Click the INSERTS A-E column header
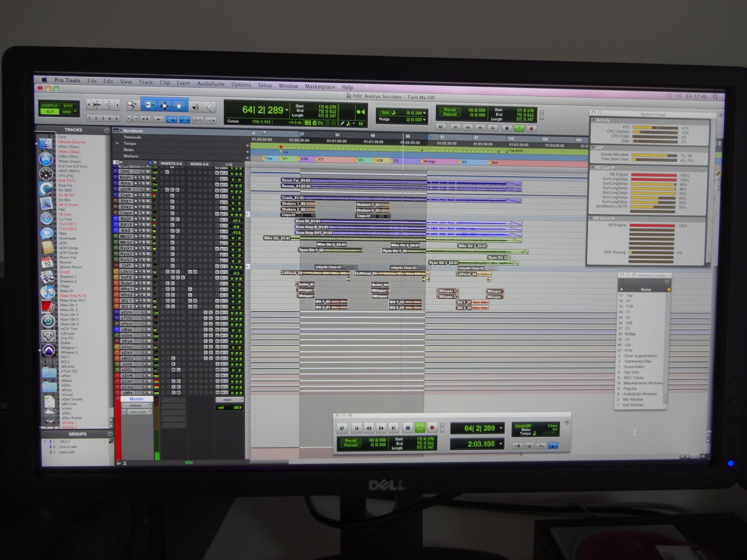This screenshot has width=747, height=560. coord(171,164)
